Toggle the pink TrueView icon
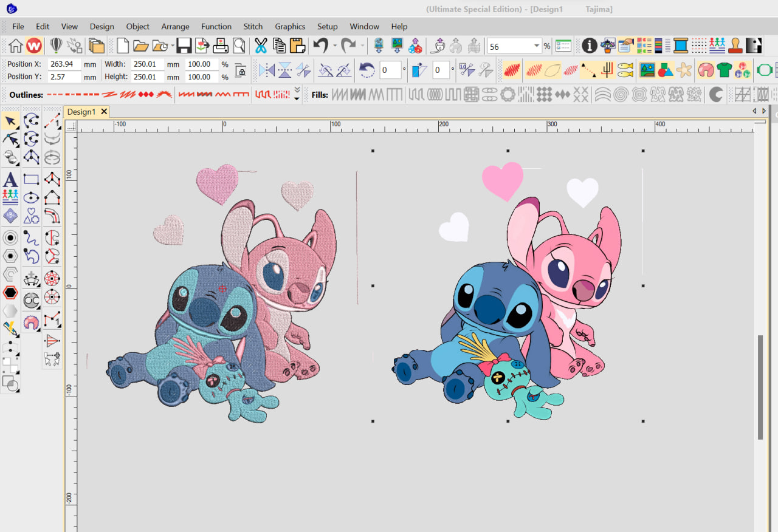This screenshot has height=532, width=778. (706, 70)
